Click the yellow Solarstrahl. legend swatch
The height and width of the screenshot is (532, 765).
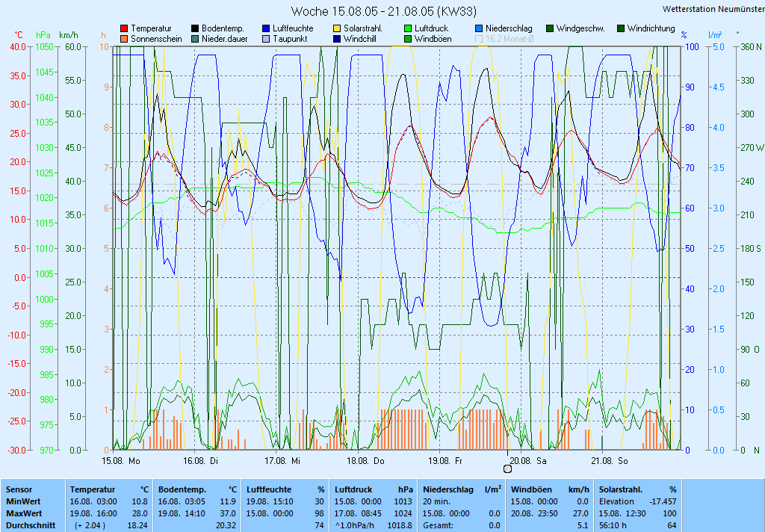coord(337,29)
